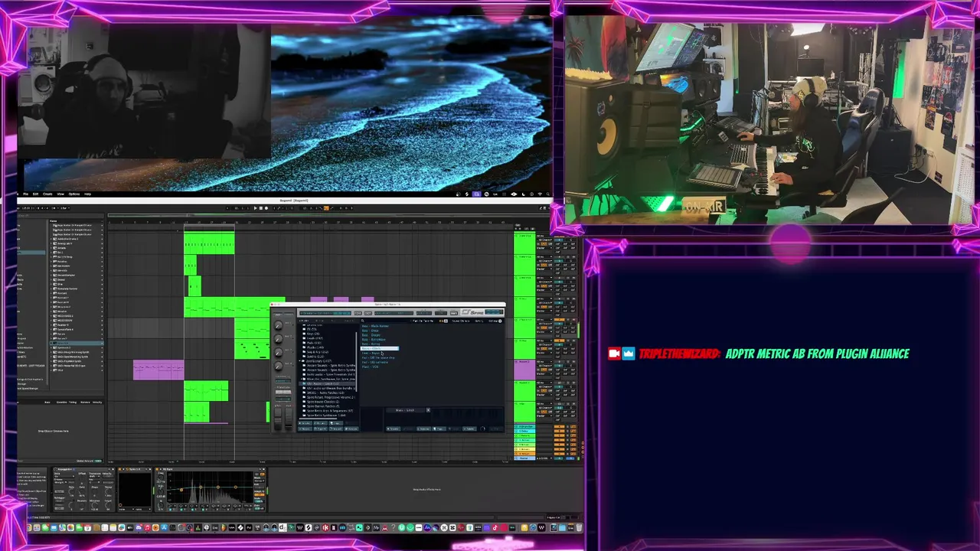This screenshot has height=551, width=980.
Task: Expand the Diva plugin entry
Action: (x=51, y=284)
